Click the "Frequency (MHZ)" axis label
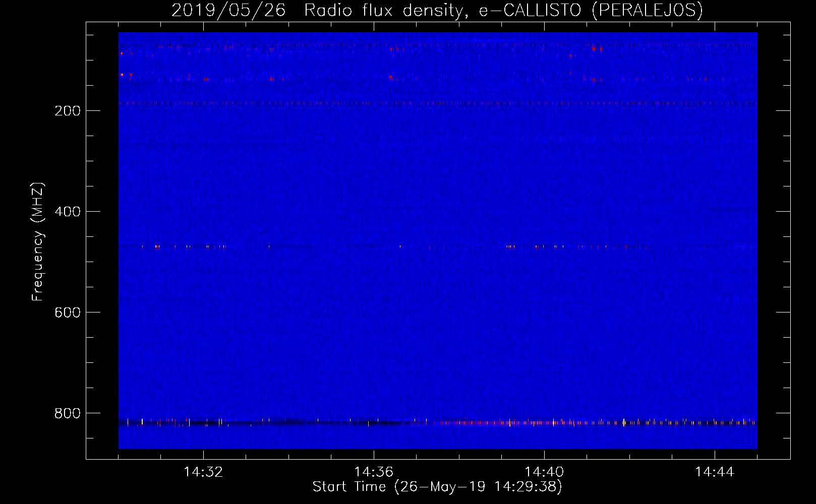This screenshot has height=504, width=816. click(37, 242)
